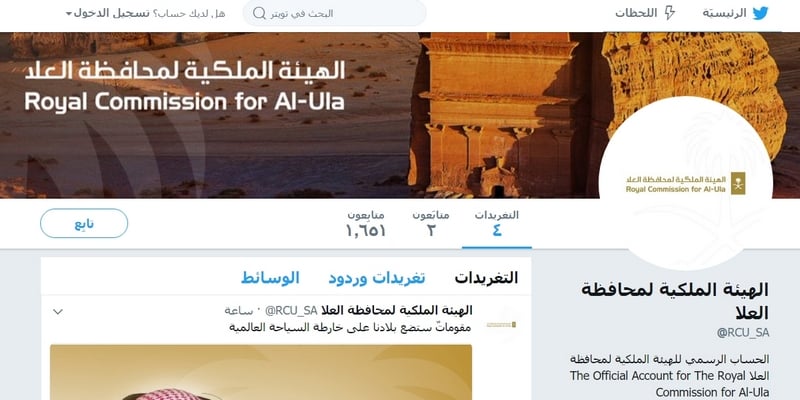
Task: Click the search Twitter input field
Action: click(x=334, y=13)
